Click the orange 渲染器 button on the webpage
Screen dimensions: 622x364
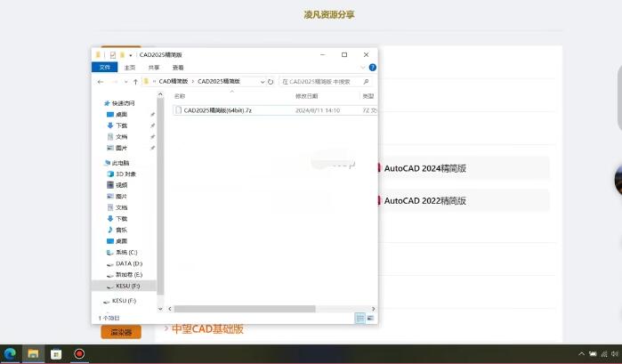121,332
